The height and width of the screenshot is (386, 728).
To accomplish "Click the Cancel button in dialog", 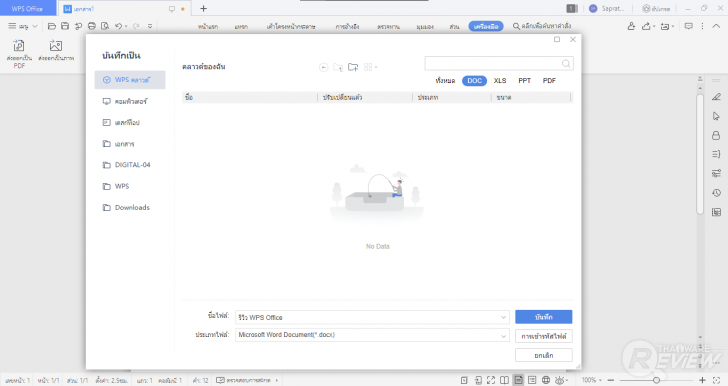I will (544, 355).
